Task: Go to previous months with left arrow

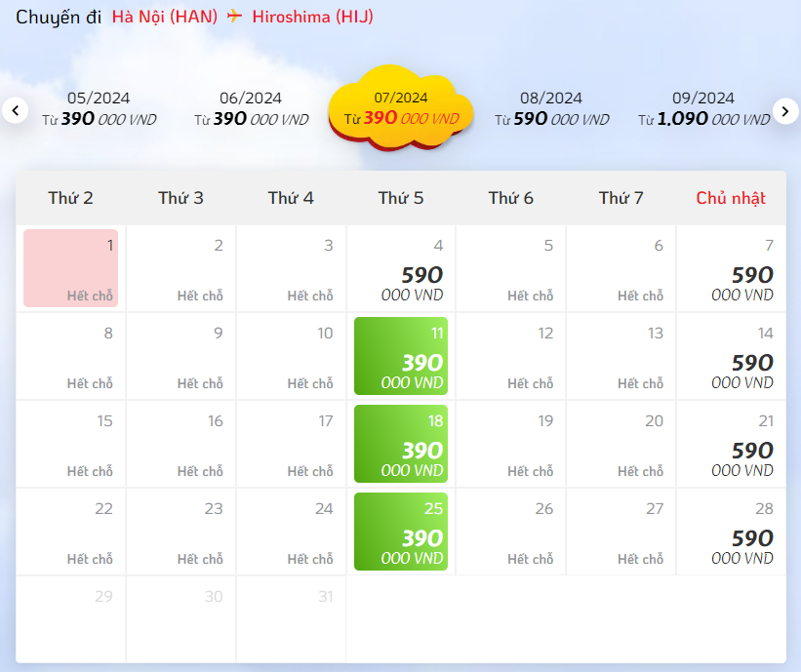Action: pos(16,110)
